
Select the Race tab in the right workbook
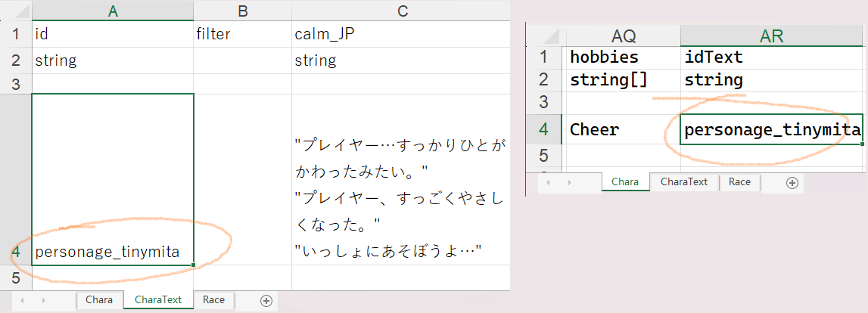[x=739, y=182]
